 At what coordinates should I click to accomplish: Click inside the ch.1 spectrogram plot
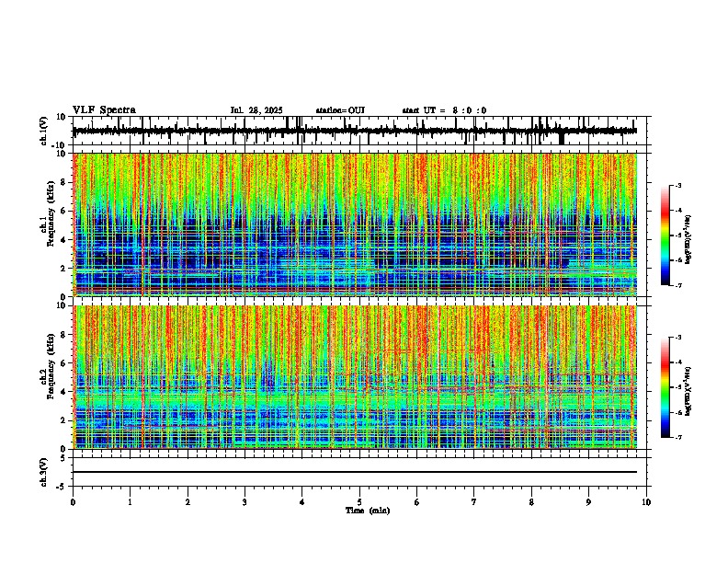pos(355,224)
